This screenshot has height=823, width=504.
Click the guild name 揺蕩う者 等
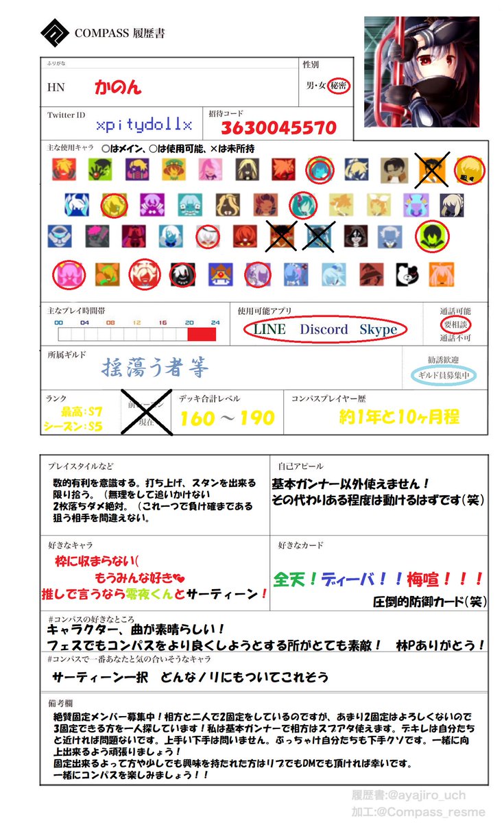point(155,368)
